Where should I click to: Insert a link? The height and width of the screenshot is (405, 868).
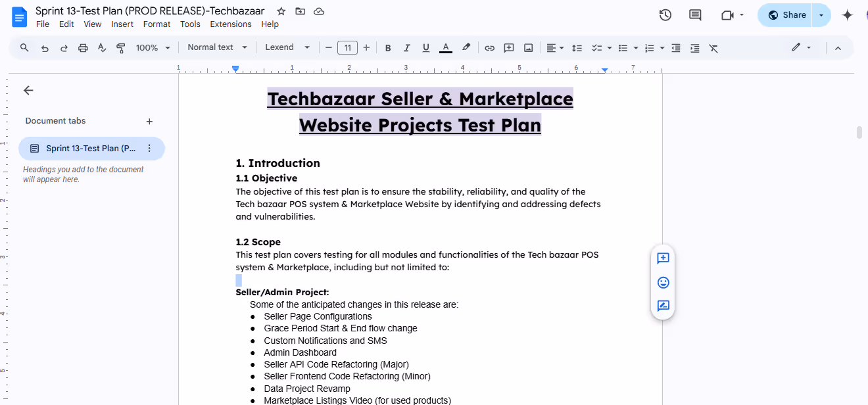[x=489, y=47]
